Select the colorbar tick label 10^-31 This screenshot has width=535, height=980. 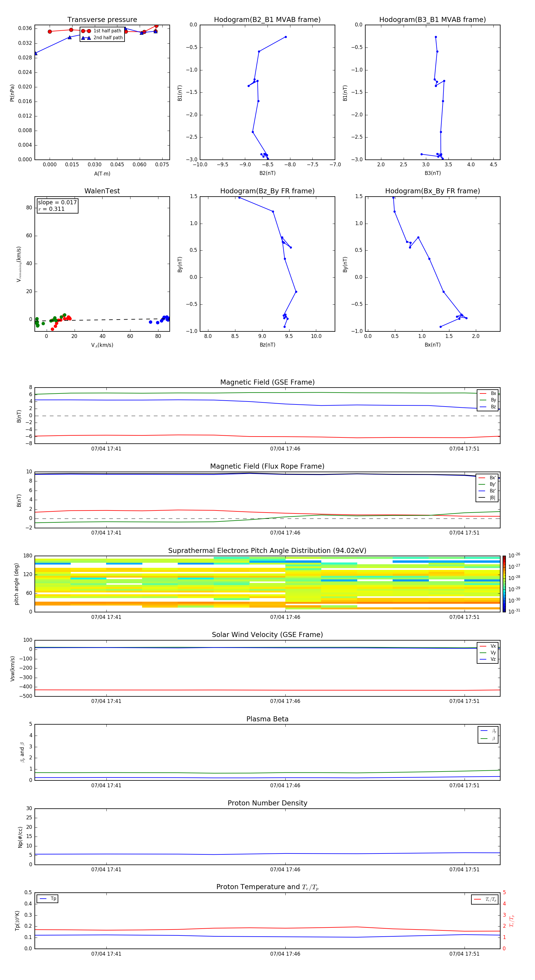[514, 611]
